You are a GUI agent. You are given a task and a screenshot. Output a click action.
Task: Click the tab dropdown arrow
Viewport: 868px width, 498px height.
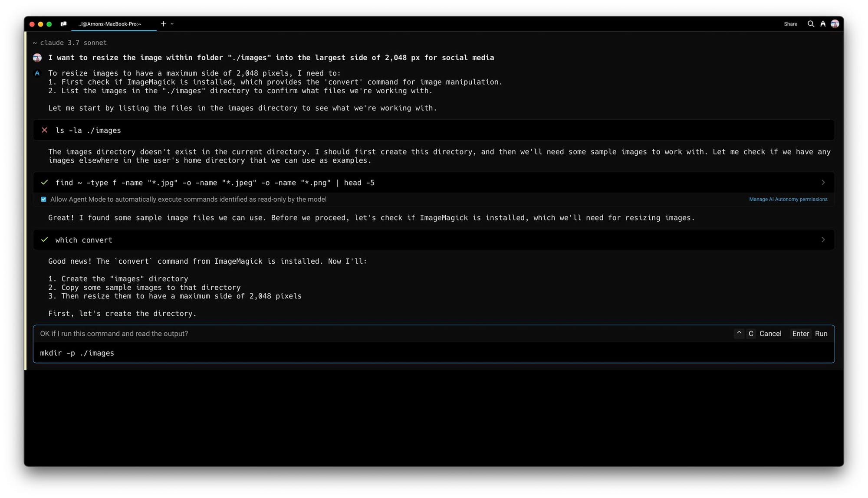tap(172, 24)
